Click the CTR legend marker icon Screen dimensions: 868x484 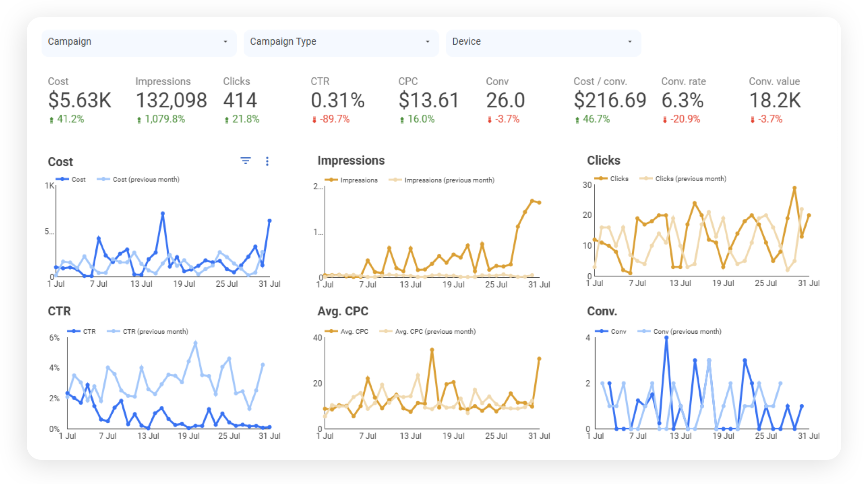coord(74,331)
